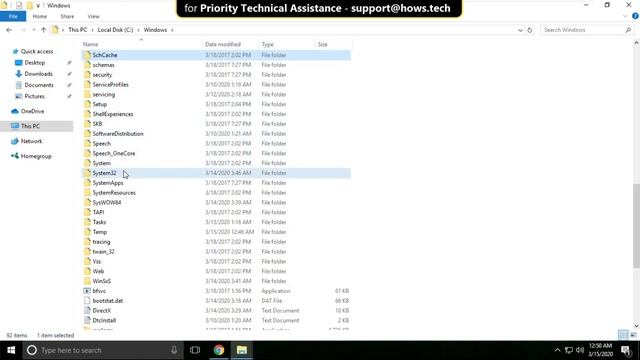640x360 pixels.
Task: Select the Temp folder
Action: [x=100, y=232]
